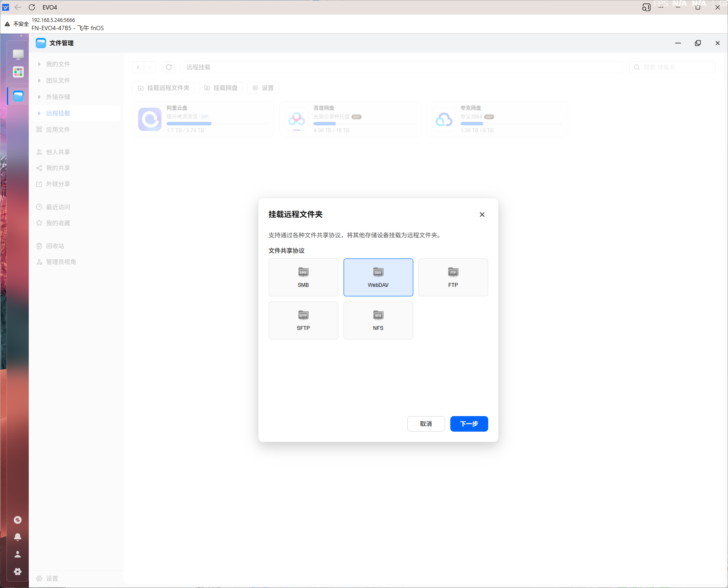This screenshot has height=588, width=728.
Task: Click the 挂载远程文件夹 toolbar button
Action: click(164, 88)
